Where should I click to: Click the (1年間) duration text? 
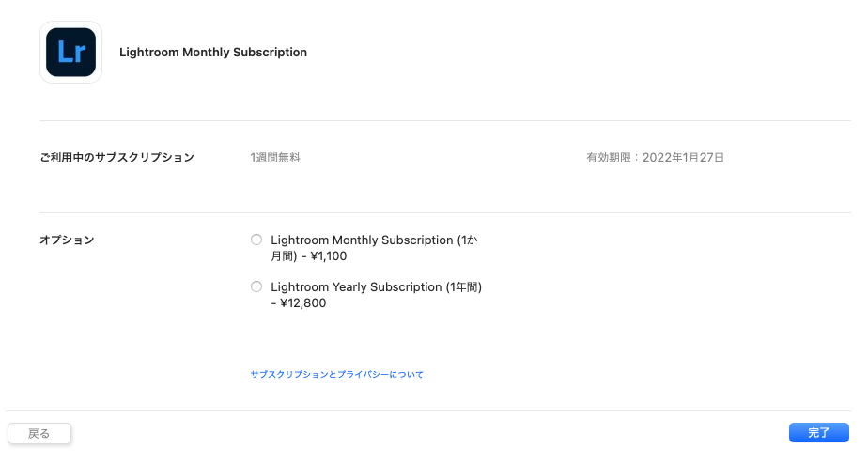(x=470, y=287)
